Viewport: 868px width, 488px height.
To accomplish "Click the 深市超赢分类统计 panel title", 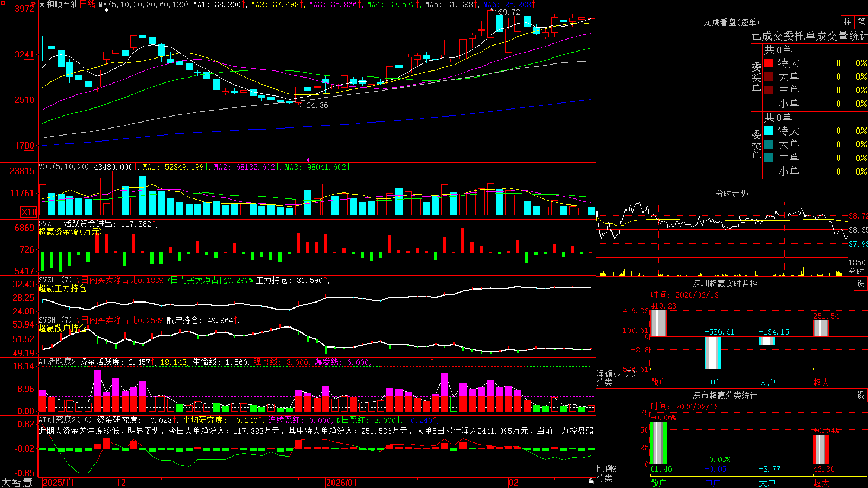I will click(725, 395).
